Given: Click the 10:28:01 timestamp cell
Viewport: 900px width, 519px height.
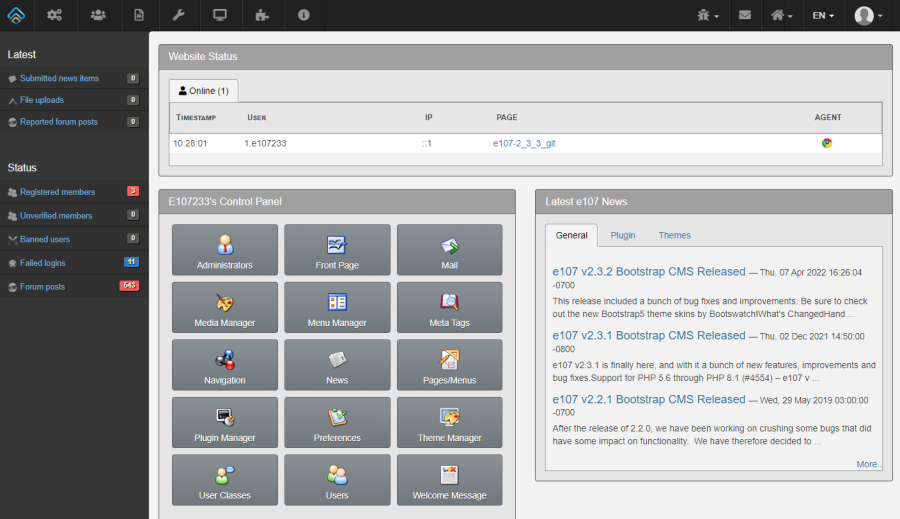Looking at the screenshot, I should tap(190, 144).
